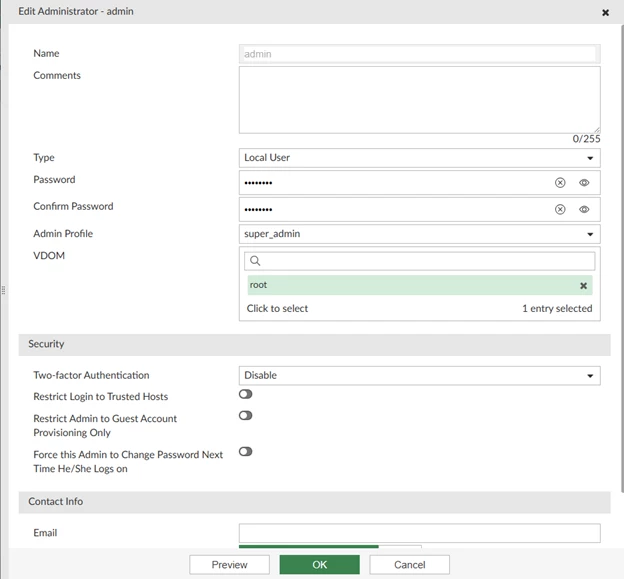Click the 0/255 character counter
This screenshot has width=624, height=579.
[x=586, y=139]
